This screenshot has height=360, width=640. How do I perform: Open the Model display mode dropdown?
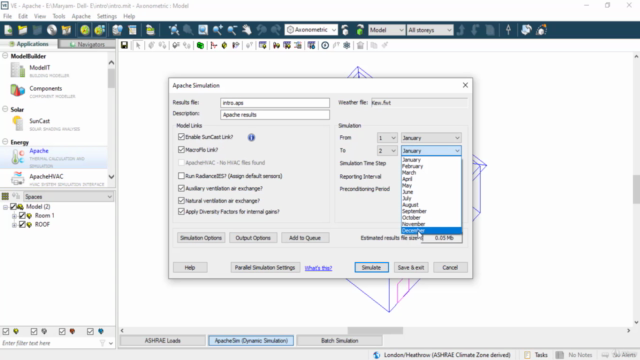(x=386, y=30)
